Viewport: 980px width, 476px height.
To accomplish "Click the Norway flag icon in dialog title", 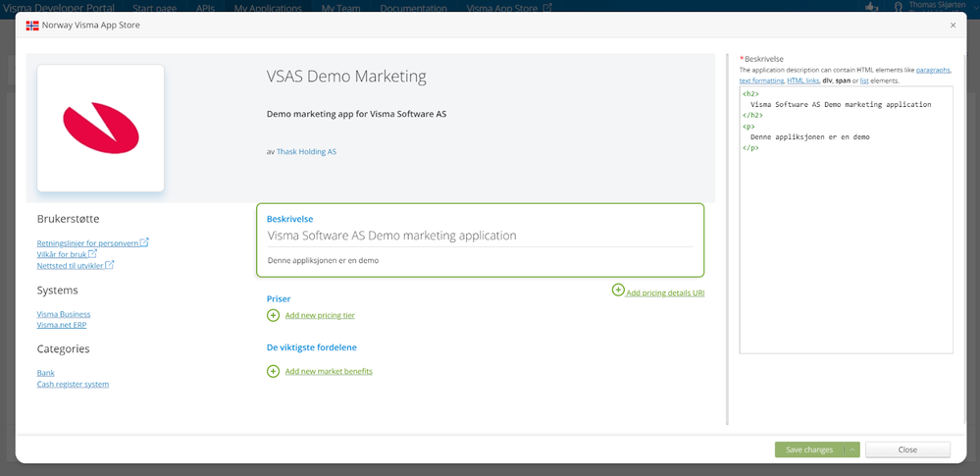I will pos(32,25).
